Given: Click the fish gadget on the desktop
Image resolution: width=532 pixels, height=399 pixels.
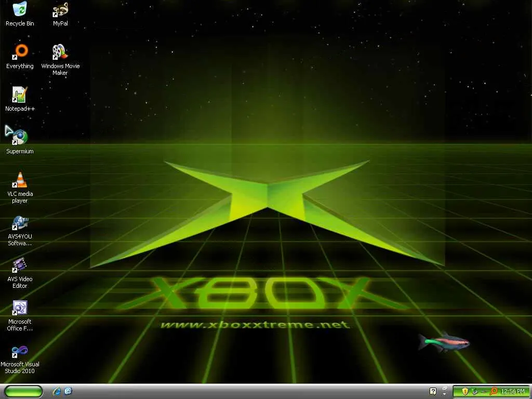Looking at the screenshot, I should pos(444,342).
